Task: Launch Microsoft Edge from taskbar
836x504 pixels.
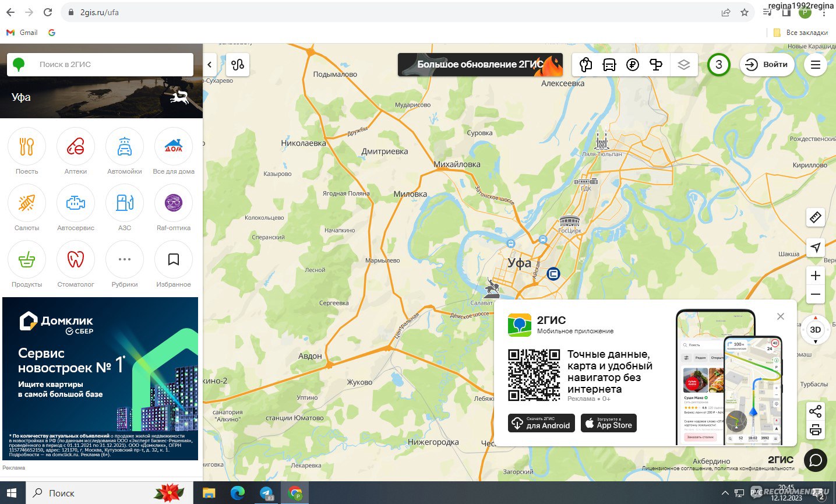Action: pos(238,494)
